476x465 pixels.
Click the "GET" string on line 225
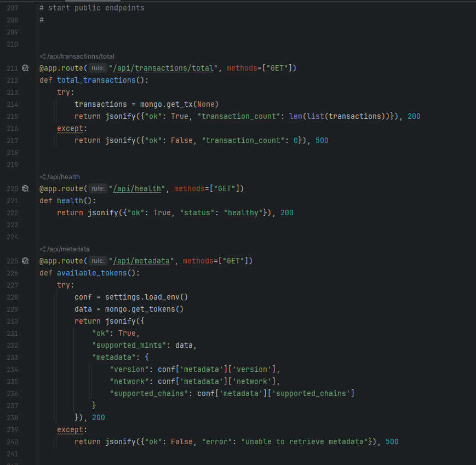tap(233, 261)
